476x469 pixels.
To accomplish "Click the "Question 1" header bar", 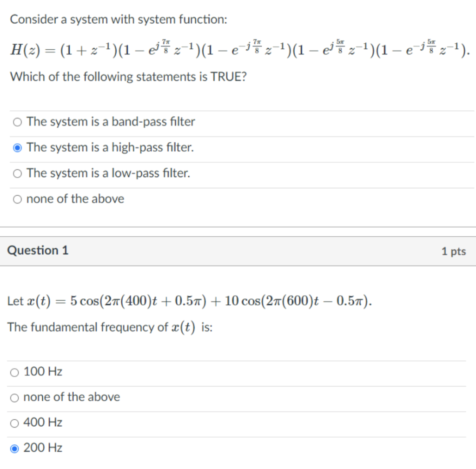I will point(38,250).
